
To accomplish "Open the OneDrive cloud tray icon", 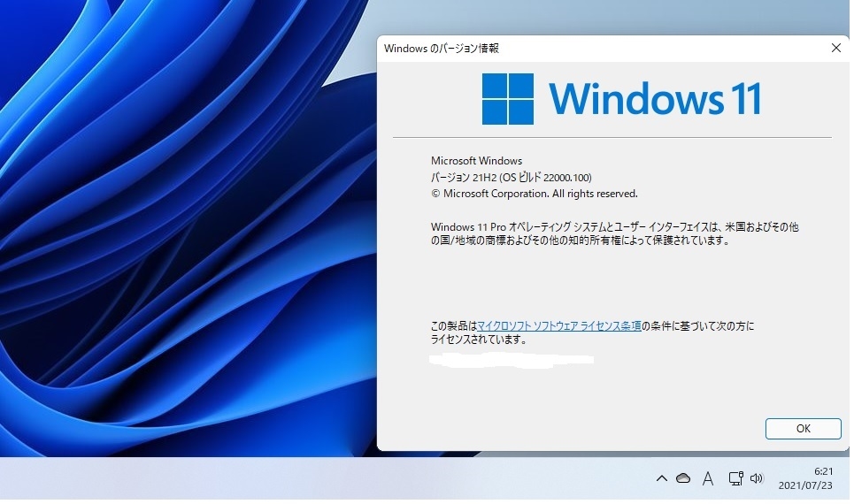I will 683,478.
